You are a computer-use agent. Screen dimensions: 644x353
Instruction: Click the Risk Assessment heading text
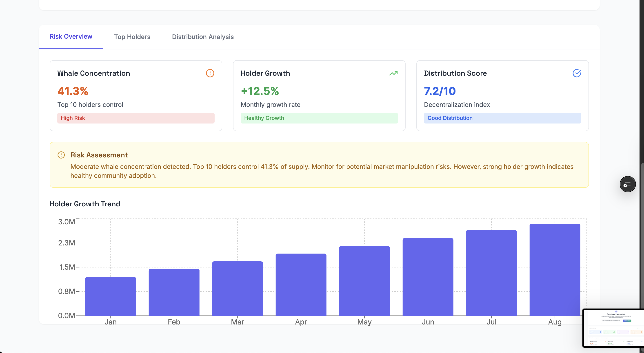coord(99,155)
